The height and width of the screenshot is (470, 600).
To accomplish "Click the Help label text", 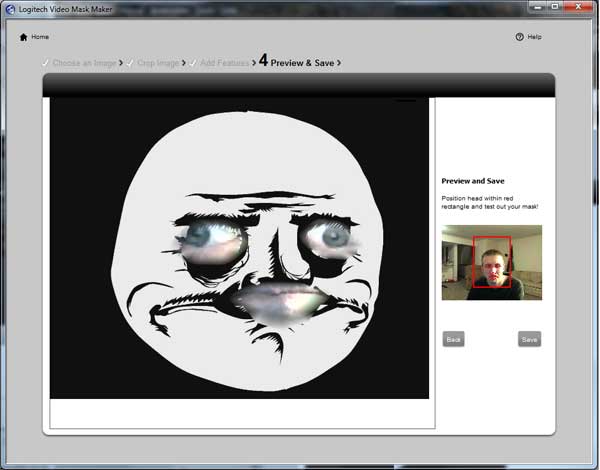I will pyautogui.click(x=535, y=37).
